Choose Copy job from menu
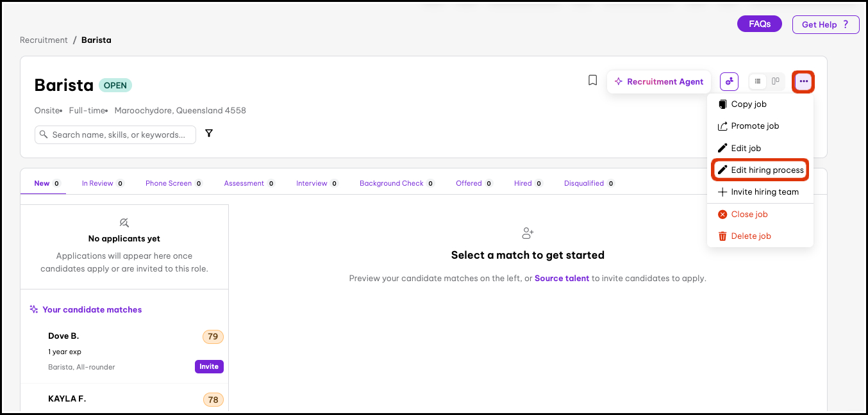Screen dimensions: 868x415 tap(760, 104)
